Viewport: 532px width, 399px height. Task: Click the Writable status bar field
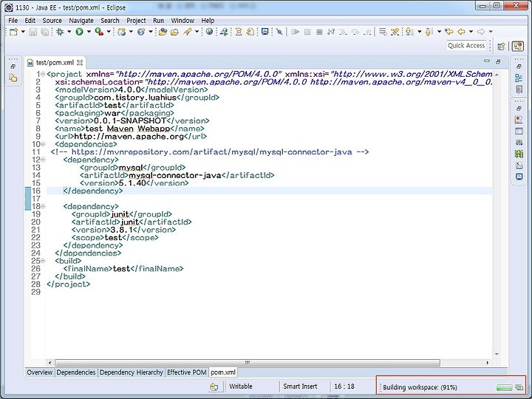241,386
